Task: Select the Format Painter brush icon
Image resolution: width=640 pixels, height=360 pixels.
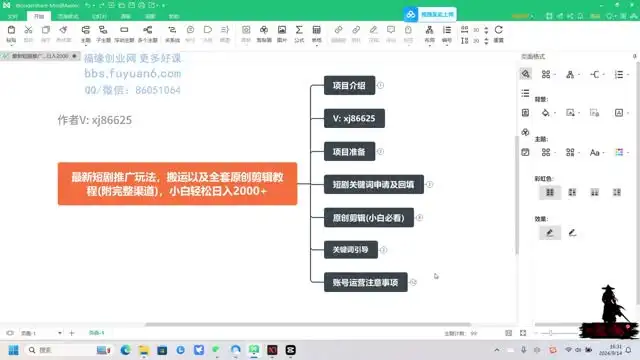Action: pyautogui.click(x=63, y=30)
